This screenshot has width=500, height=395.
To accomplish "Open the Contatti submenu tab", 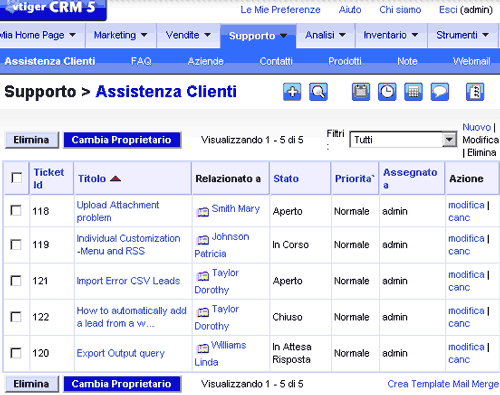I will tap(276, 61).
